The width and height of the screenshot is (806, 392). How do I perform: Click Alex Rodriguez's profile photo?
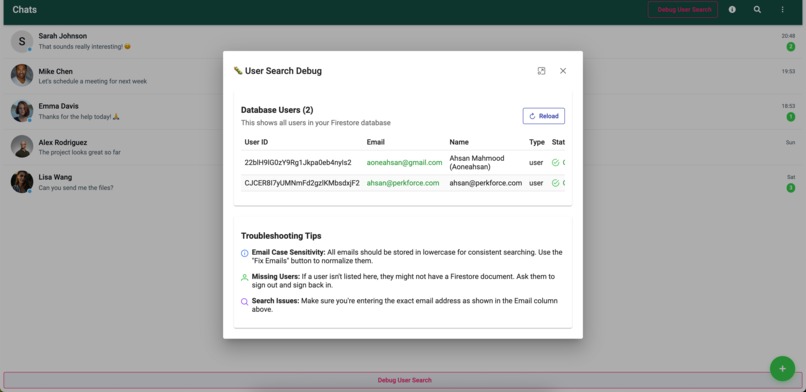tap(22, 146)
